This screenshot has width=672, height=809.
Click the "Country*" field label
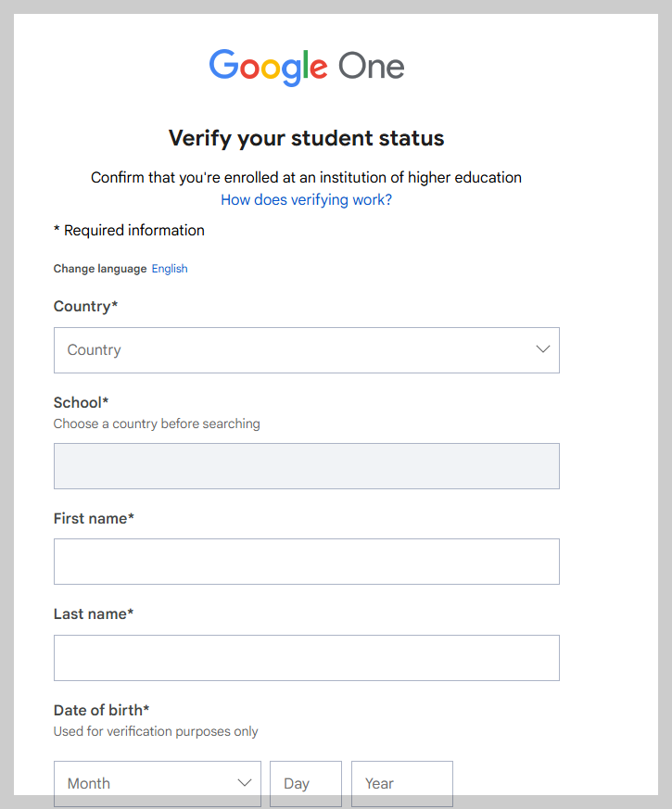point(85,307)
